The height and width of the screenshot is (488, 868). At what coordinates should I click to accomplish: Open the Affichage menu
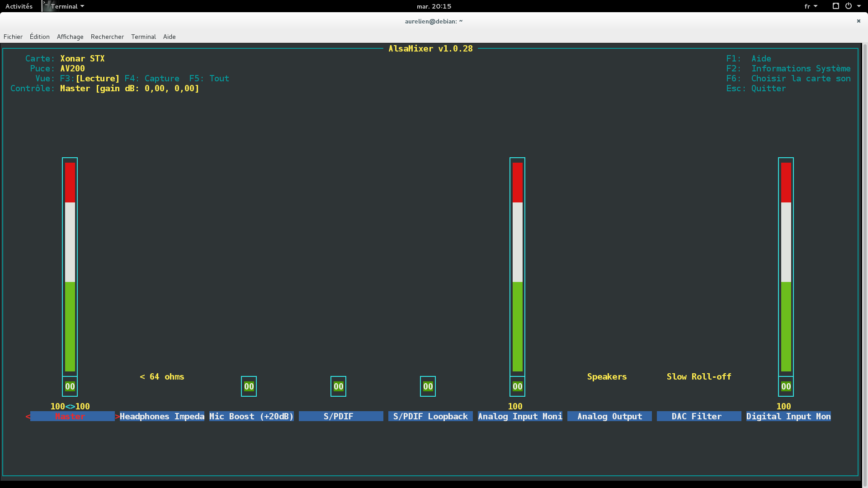(70, 37)
